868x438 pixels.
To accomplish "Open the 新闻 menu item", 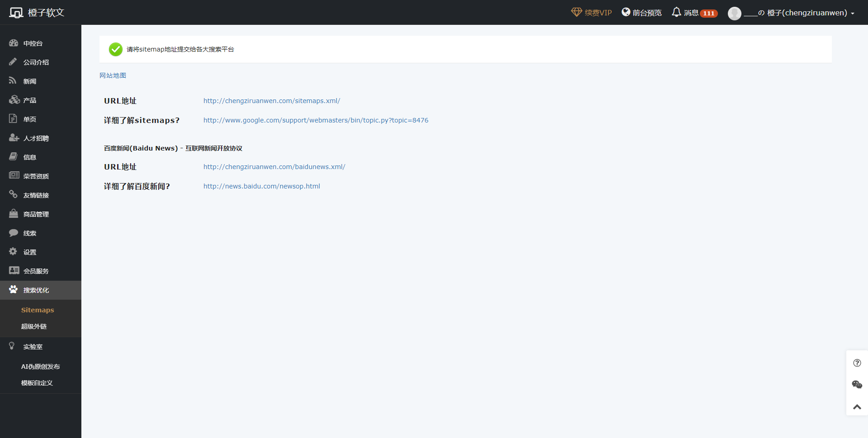I will pos(41,81).
